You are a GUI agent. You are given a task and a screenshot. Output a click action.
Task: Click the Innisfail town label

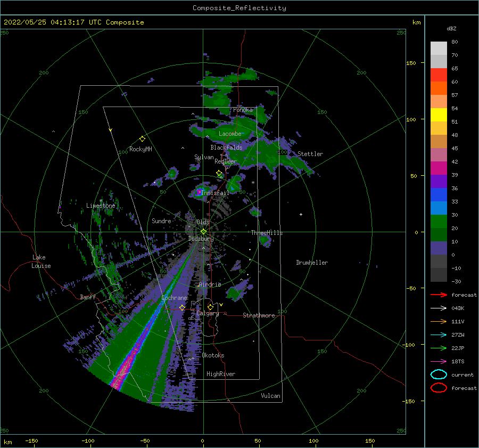coord(215,193)
